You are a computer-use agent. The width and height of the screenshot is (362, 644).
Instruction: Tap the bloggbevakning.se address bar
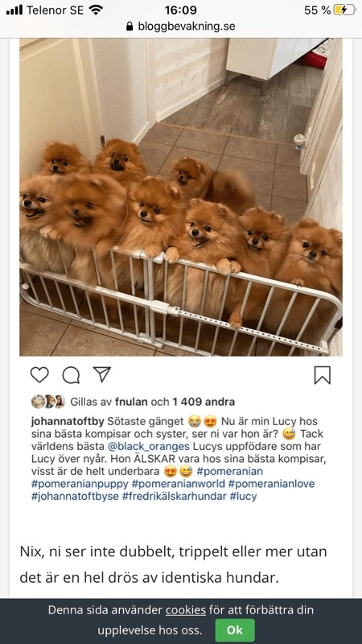[x=181, y=27]
